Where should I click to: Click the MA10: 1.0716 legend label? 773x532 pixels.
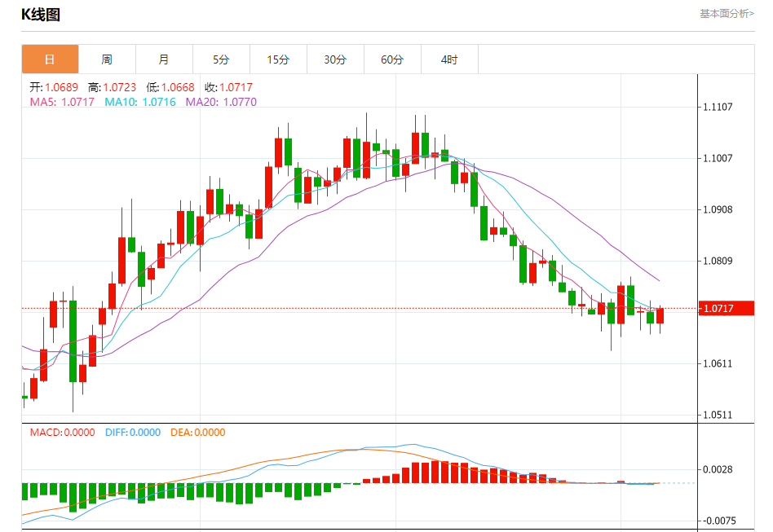click(140, 102)
